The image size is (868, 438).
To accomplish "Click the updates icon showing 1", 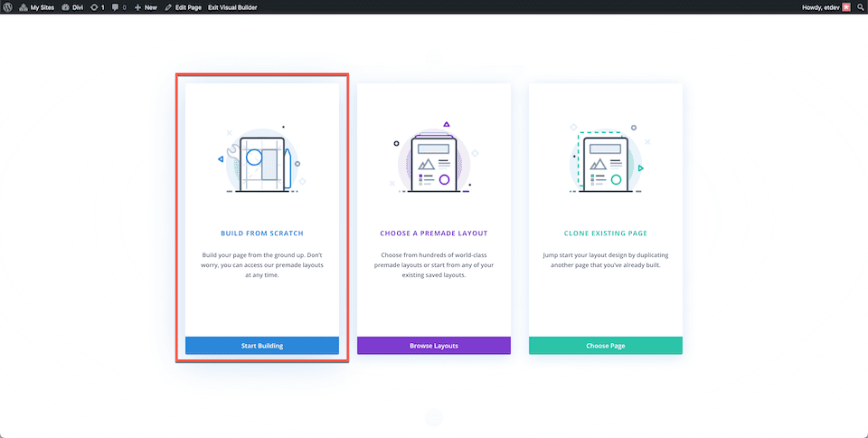I will pos(98,7).
